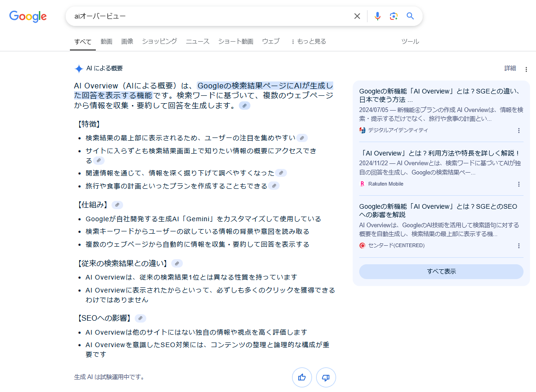Open the three-dot options for the AI Overview

tap(526, 68)
